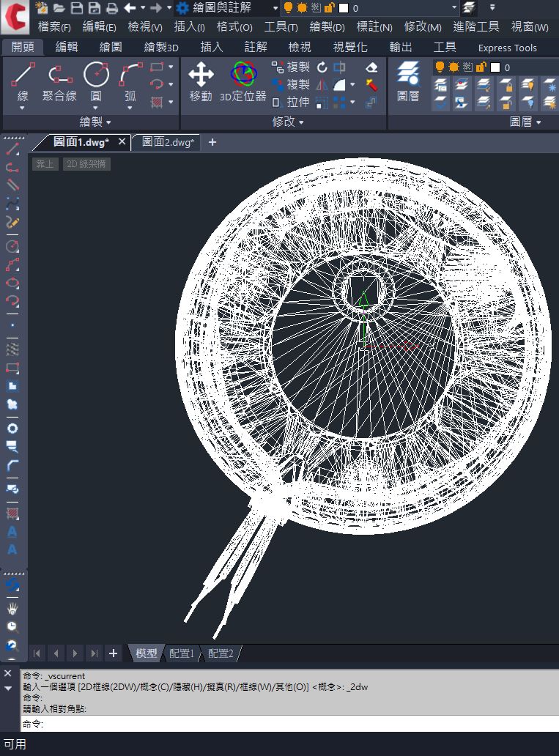
Task: Click the Redo arrow icon
Action: 156,8
